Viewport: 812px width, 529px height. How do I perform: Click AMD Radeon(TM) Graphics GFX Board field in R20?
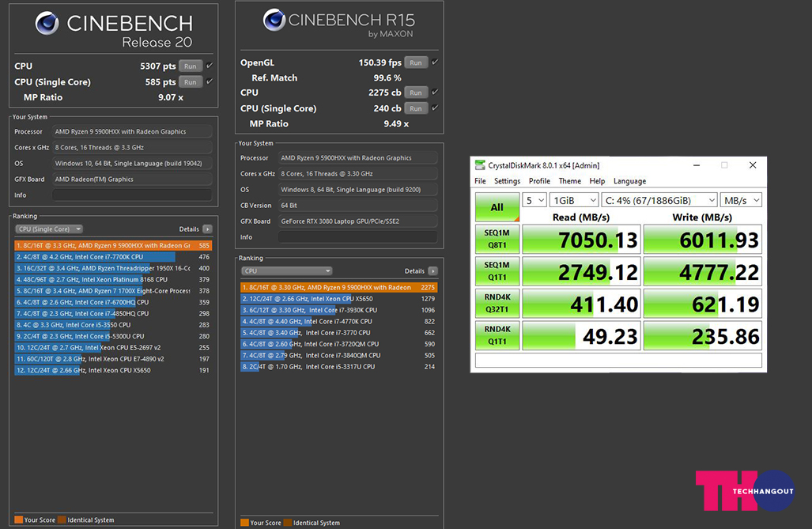click(132, 179)
